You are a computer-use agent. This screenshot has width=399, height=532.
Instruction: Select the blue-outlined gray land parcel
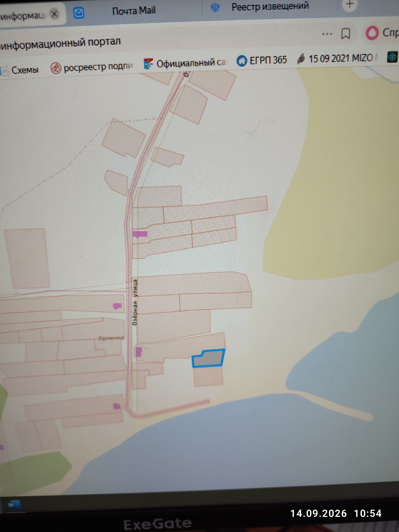[x=208, y=358]
